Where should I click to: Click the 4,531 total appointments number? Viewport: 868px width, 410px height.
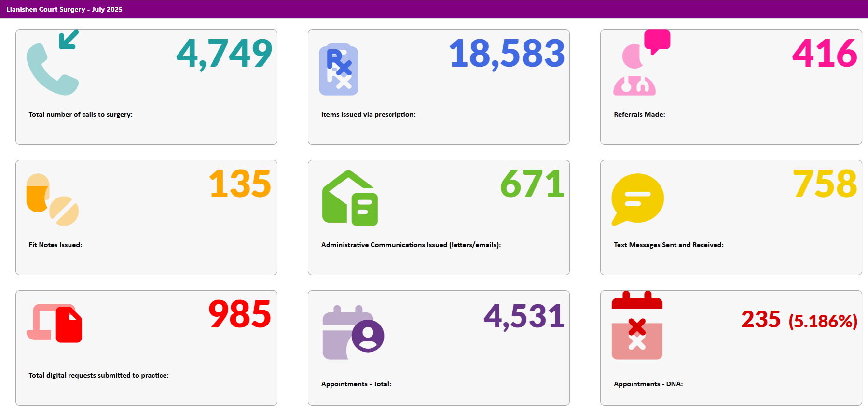tap(524, 317)
